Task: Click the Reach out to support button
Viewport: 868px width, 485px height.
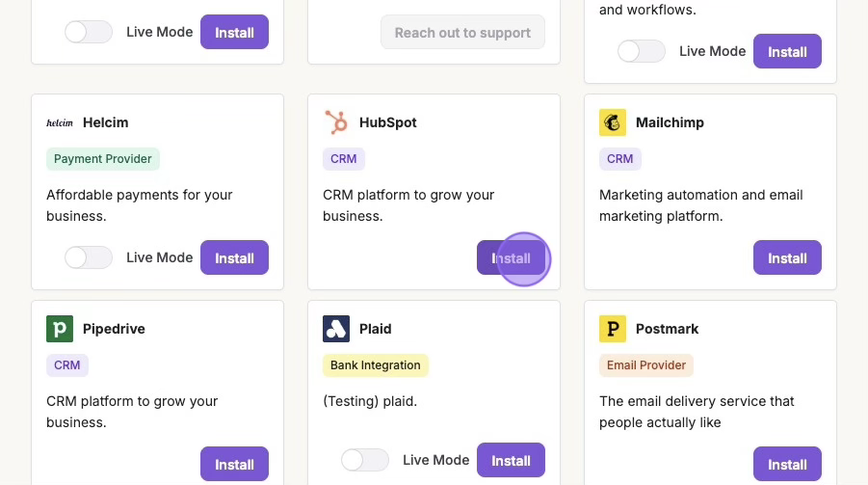Action: click(x=462, y=32)
